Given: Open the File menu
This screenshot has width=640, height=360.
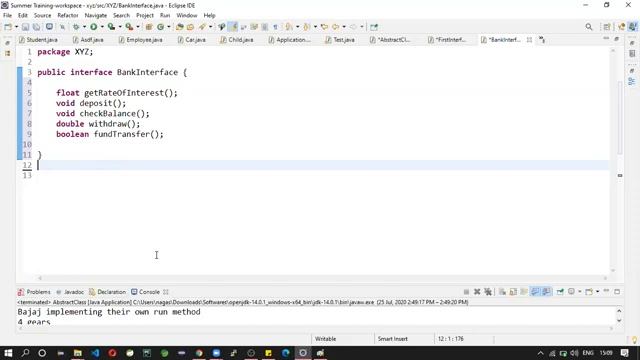Looking at the screenshot, I should [7, 15].
